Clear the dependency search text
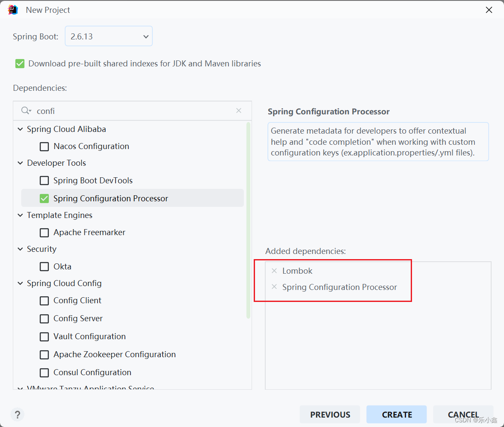 [238, 110]
